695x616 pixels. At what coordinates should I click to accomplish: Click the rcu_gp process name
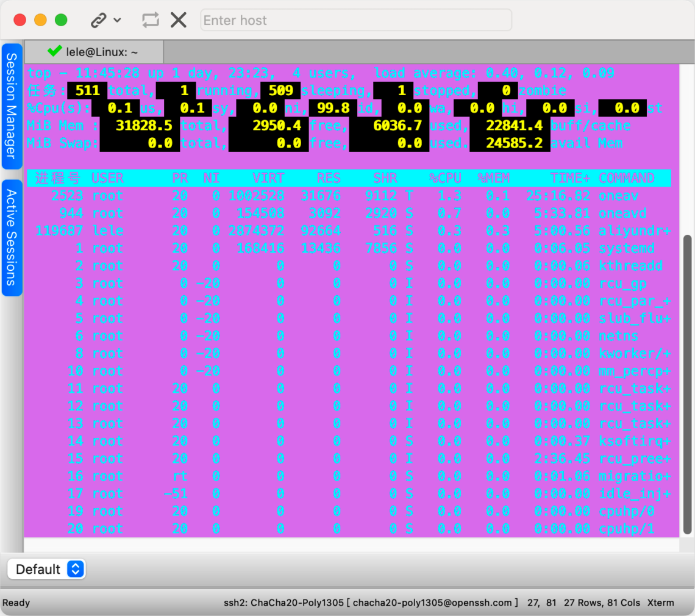622,284
